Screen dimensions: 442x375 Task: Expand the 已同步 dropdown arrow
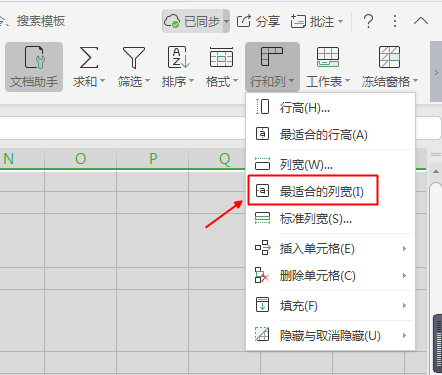pyautogui.click(x=226, y=21)
